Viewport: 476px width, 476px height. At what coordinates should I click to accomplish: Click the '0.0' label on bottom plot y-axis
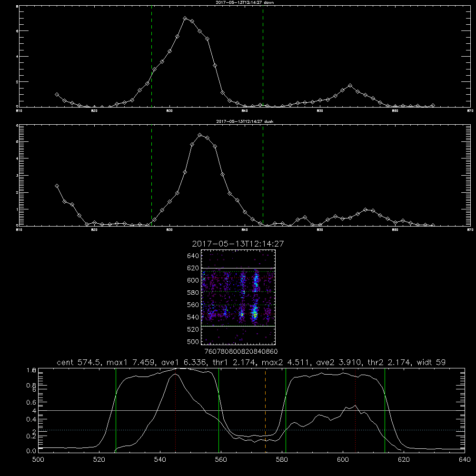coord(31,451)
